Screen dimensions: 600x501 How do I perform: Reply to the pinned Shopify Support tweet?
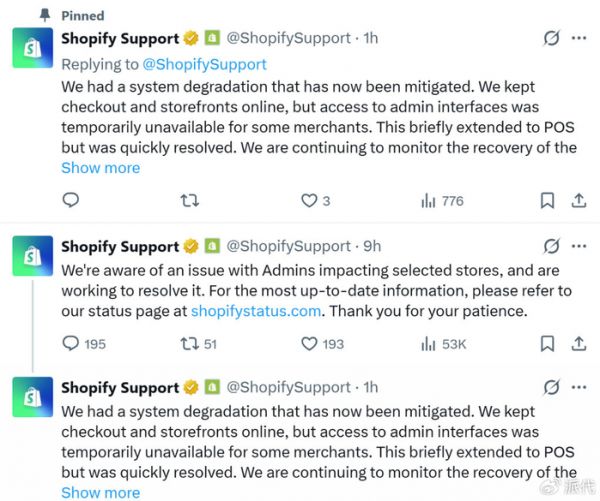point(71,200)
